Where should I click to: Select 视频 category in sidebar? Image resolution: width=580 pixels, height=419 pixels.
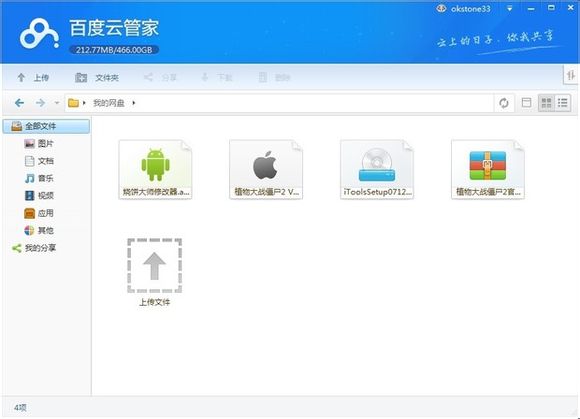point(39,196)
